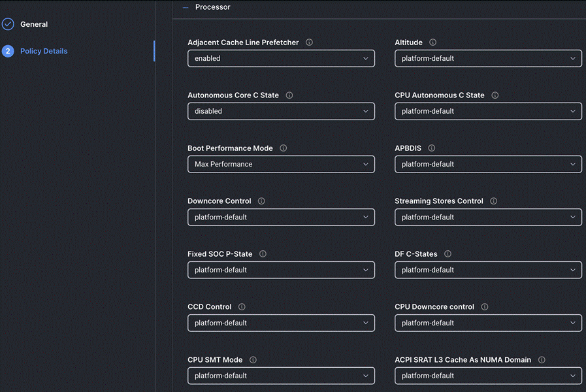Collapse the Processor section

point(186,7)
